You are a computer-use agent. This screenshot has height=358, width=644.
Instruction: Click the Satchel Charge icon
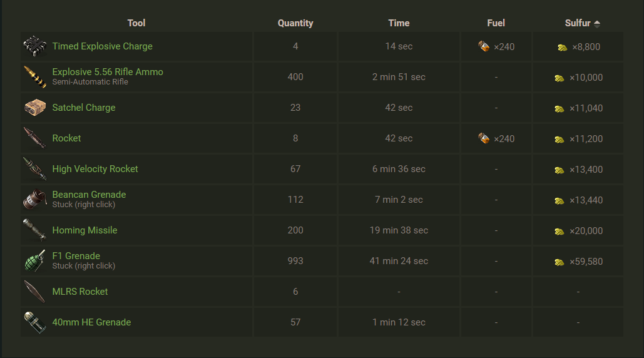tap(35, 108)
